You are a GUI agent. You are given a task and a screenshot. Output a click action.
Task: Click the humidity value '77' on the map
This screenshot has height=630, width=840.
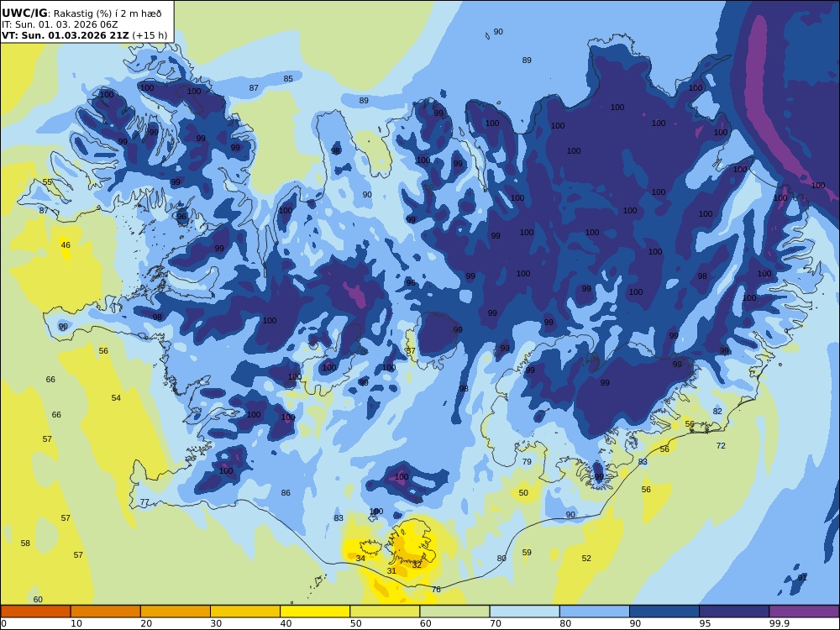(x=144, y=502)
